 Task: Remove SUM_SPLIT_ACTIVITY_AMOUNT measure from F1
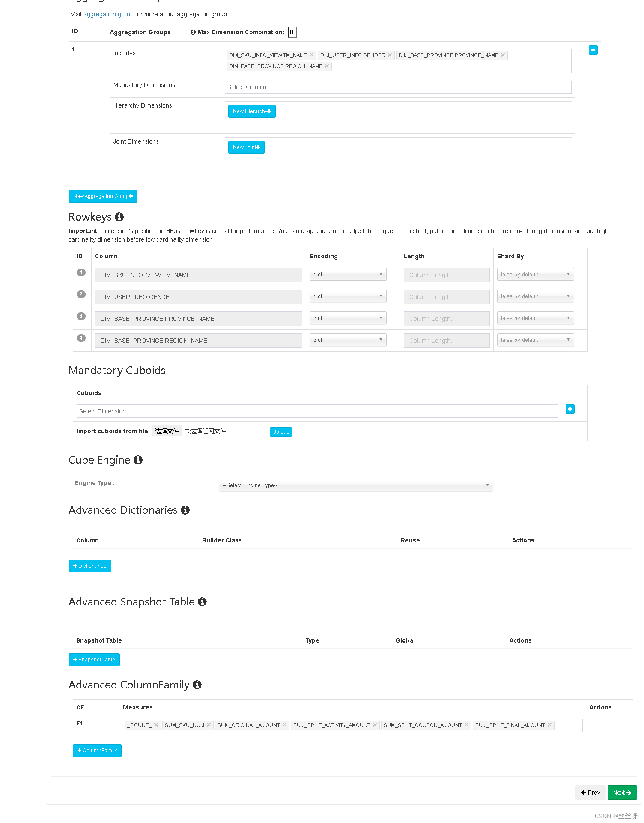tap(375, 725)
